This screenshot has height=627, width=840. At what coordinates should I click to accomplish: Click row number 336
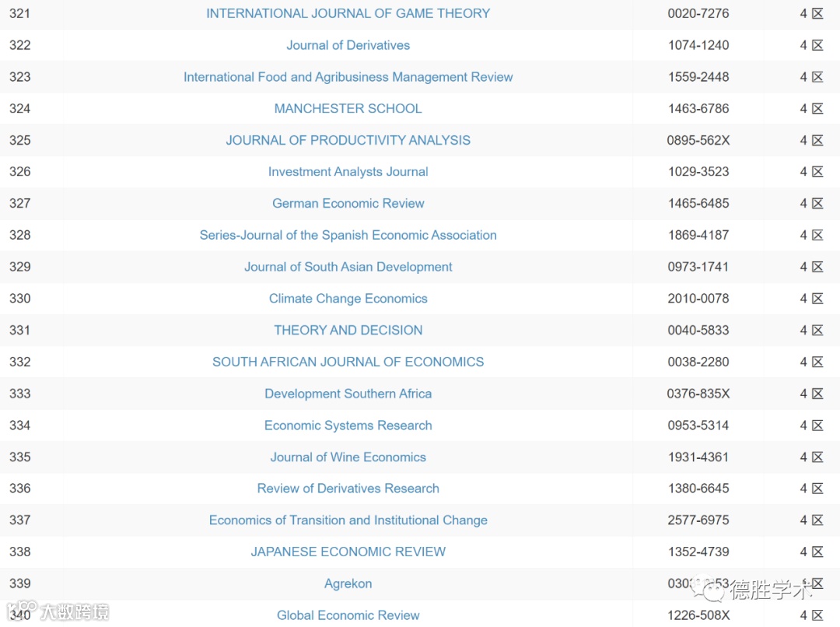(19, 489)
